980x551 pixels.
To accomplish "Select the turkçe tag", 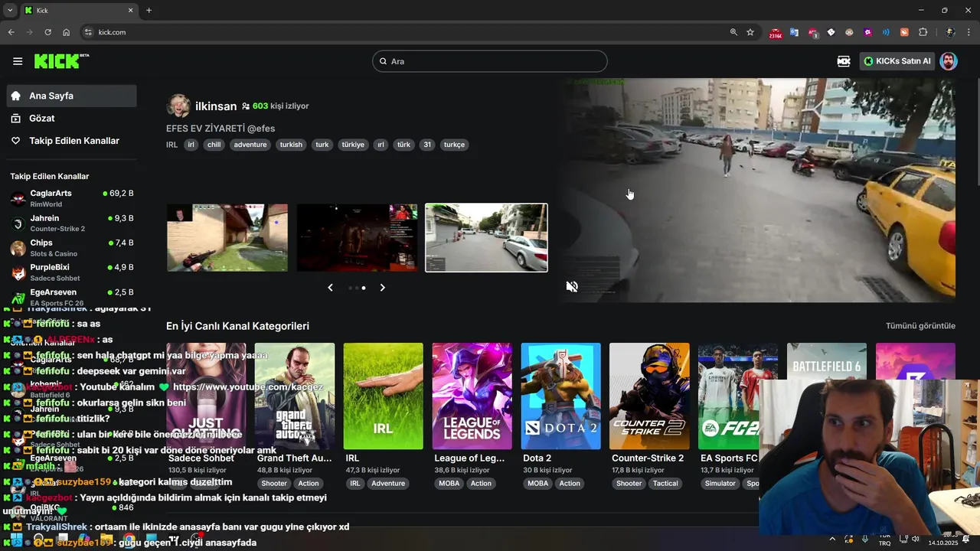I will coord(454,145).
